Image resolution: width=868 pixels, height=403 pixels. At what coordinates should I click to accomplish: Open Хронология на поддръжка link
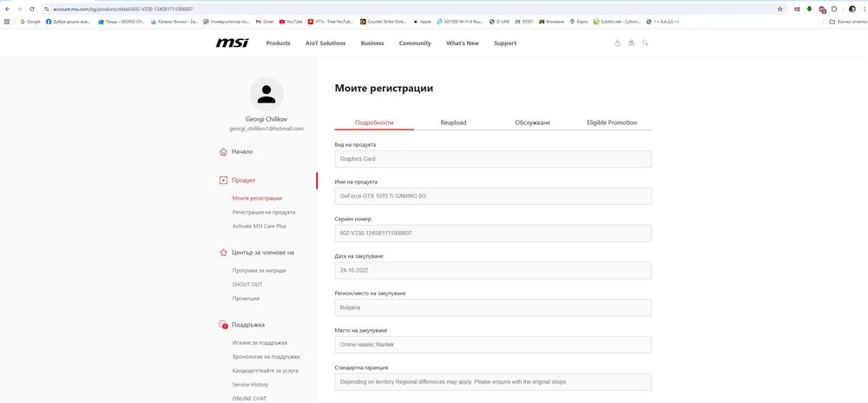coord(266,357)
